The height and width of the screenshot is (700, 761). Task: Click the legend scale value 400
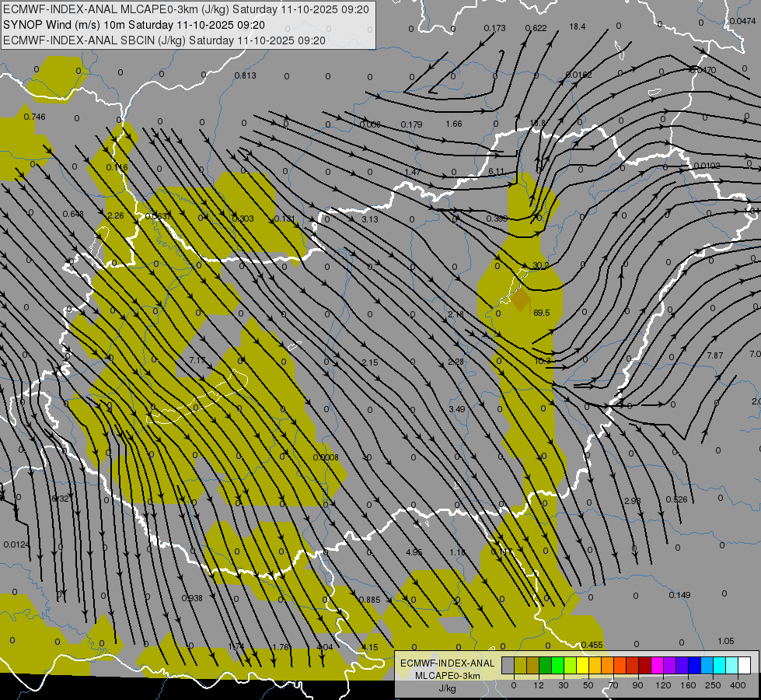(738, 685)
